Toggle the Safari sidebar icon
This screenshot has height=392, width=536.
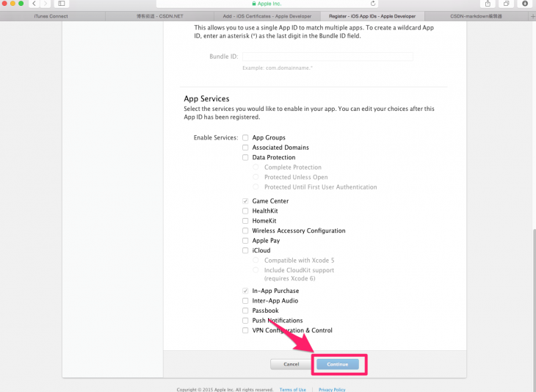point(62,4)
